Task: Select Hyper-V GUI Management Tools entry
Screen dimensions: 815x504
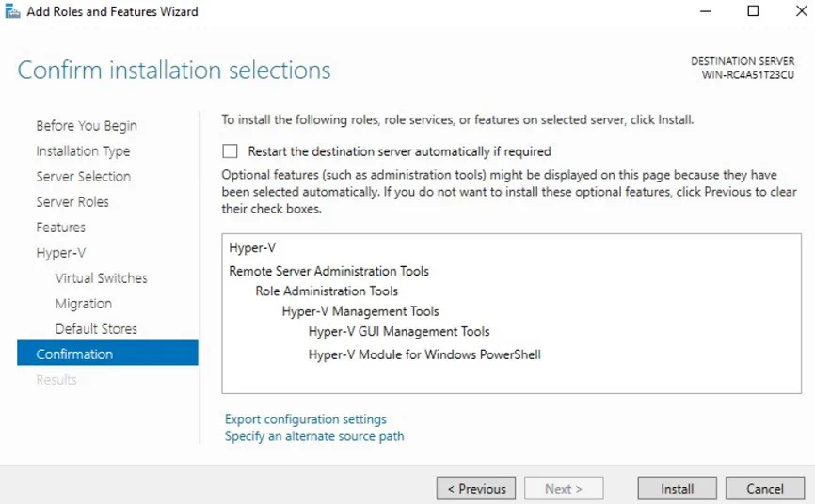Action: [x=399, y=331]
